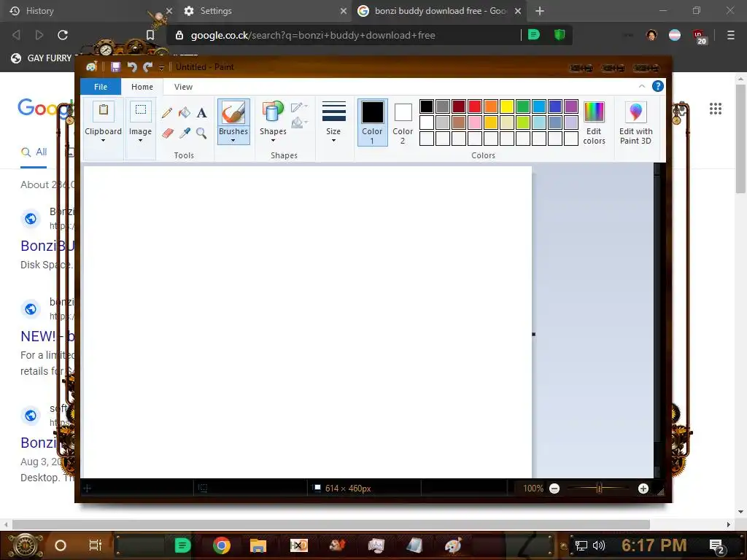Open the browser hamburger menu

[x=730, y=35]
